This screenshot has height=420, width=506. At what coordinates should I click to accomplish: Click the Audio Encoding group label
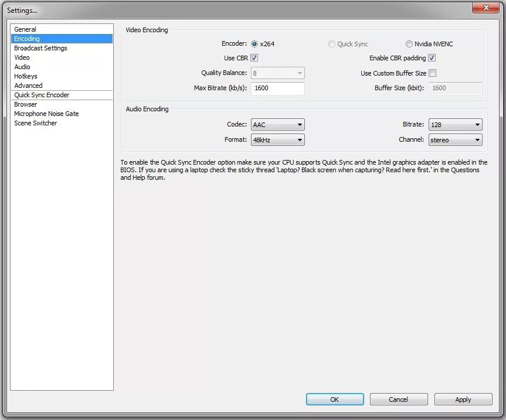click(147, 109)
